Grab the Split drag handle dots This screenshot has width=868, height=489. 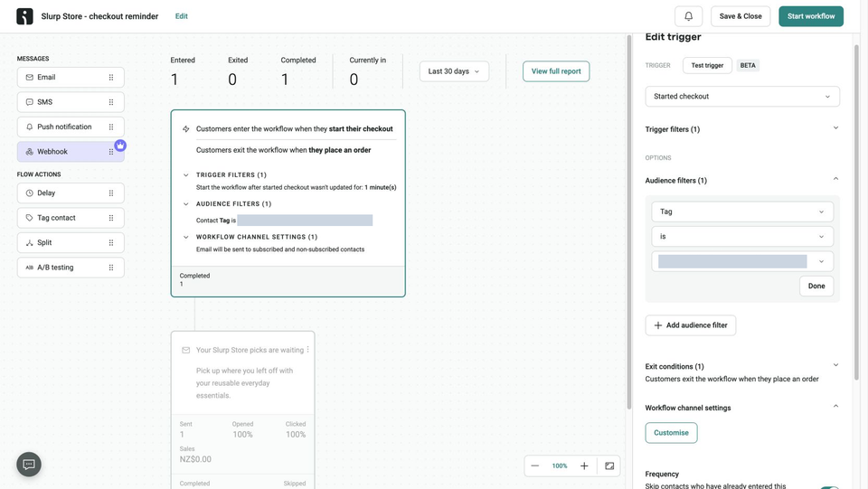(110, 243)
